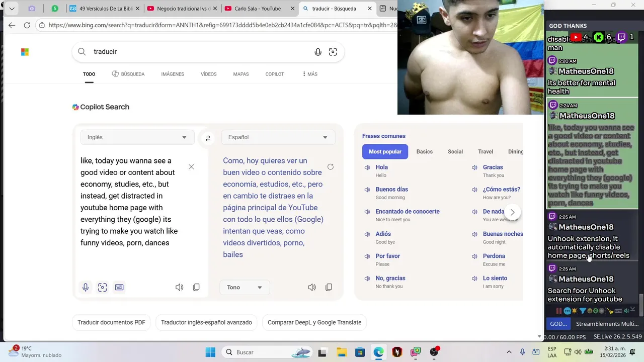Screen dimensions: 644x362
Task: Reload the page with refresh button
Action: 27,25
